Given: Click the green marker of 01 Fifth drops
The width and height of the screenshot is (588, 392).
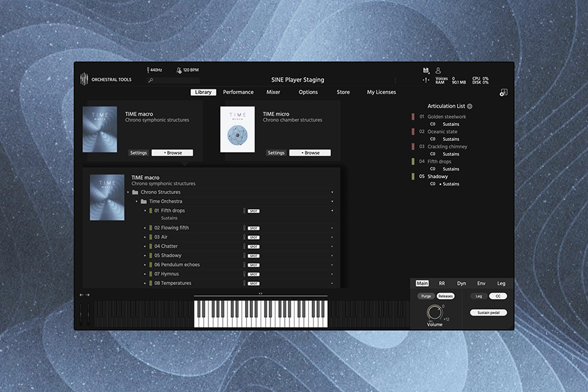Looking at the screenshot, I should click(151, 211).
